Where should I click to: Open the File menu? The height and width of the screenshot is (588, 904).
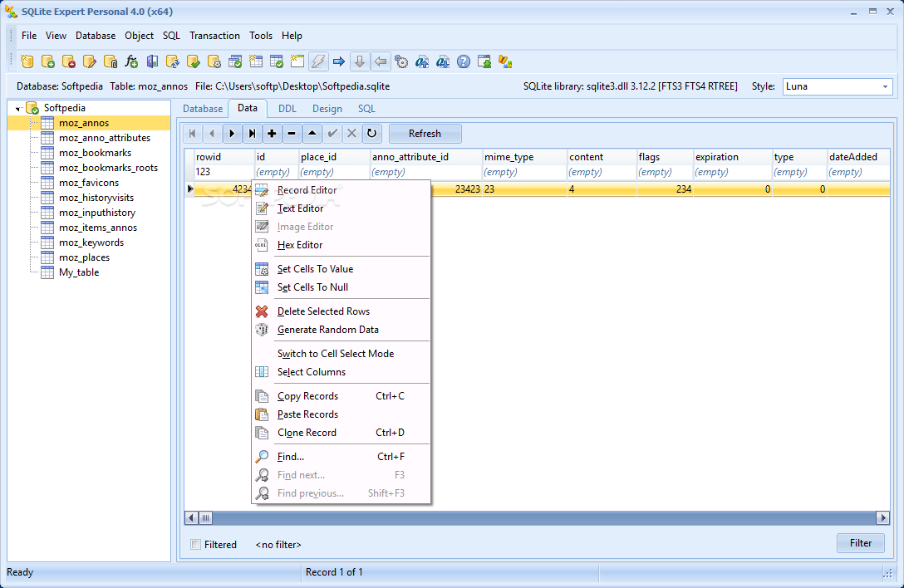(x=29, y=36)
